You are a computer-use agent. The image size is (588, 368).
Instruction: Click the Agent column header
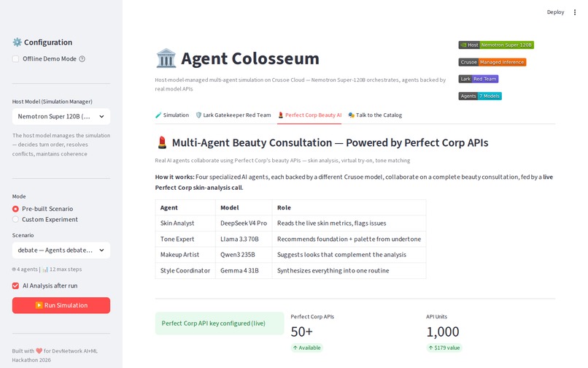click(x=185, y=207)
